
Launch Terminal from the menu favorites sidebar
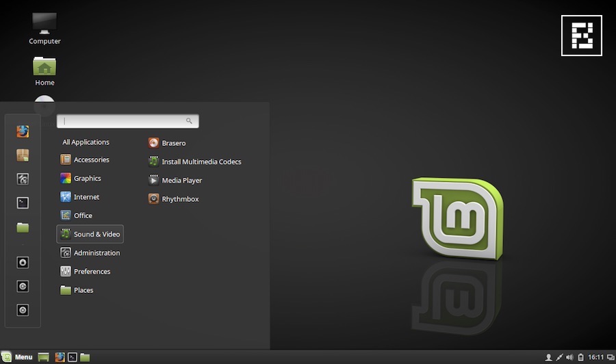(23, 203)
